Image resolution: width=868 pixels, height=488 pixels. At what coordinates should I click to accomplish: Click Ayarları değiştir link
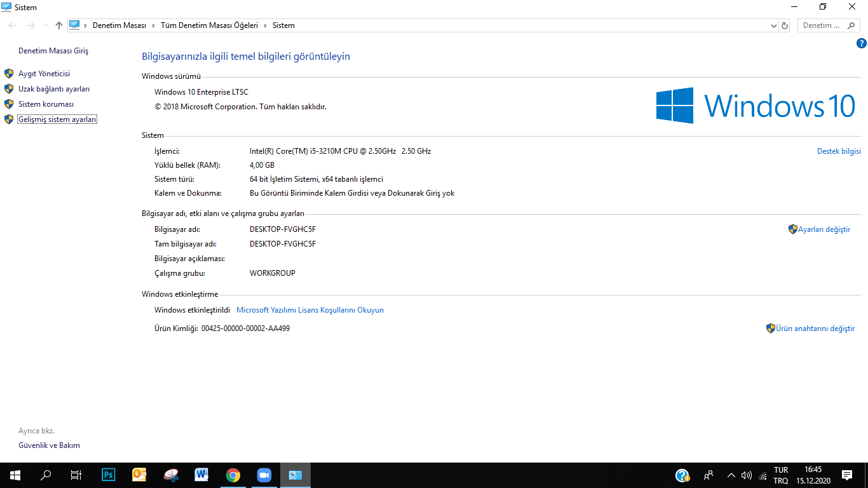tap(824, 229)
